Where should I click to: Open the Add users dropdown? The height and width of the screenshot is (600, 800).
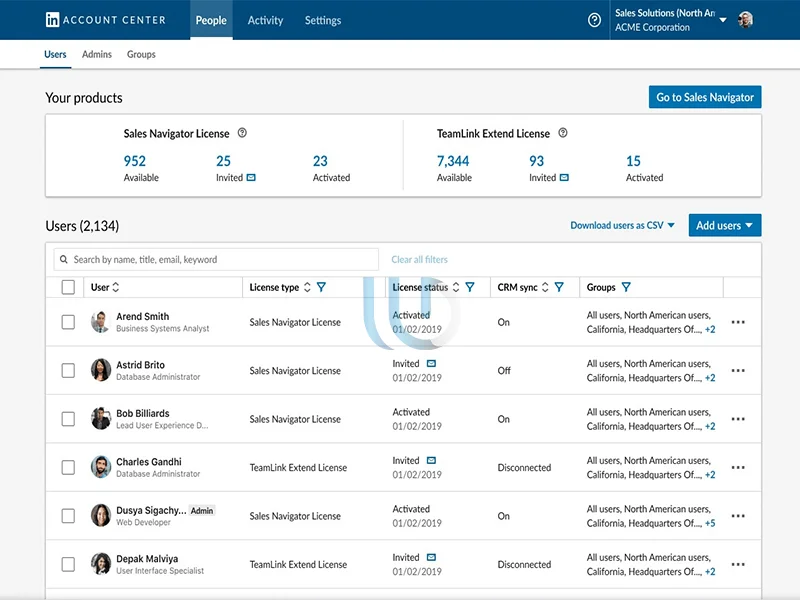click(x=724, y=225)
